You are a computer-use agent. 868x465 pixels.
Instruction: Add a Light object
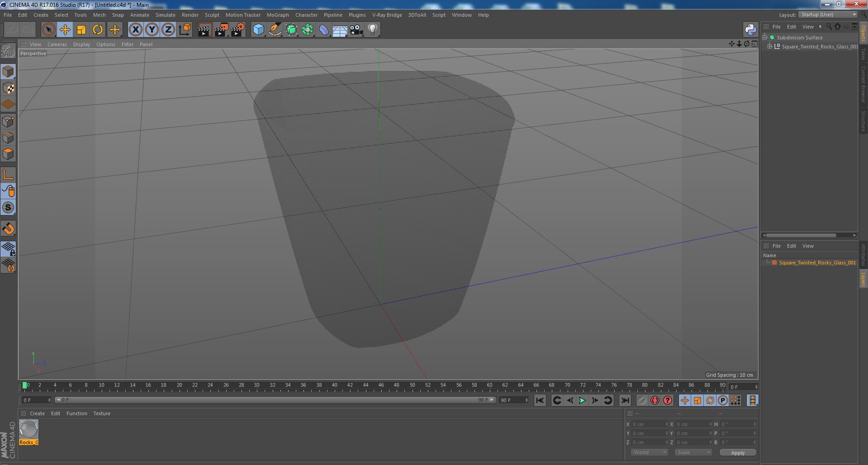click(372, 30)
